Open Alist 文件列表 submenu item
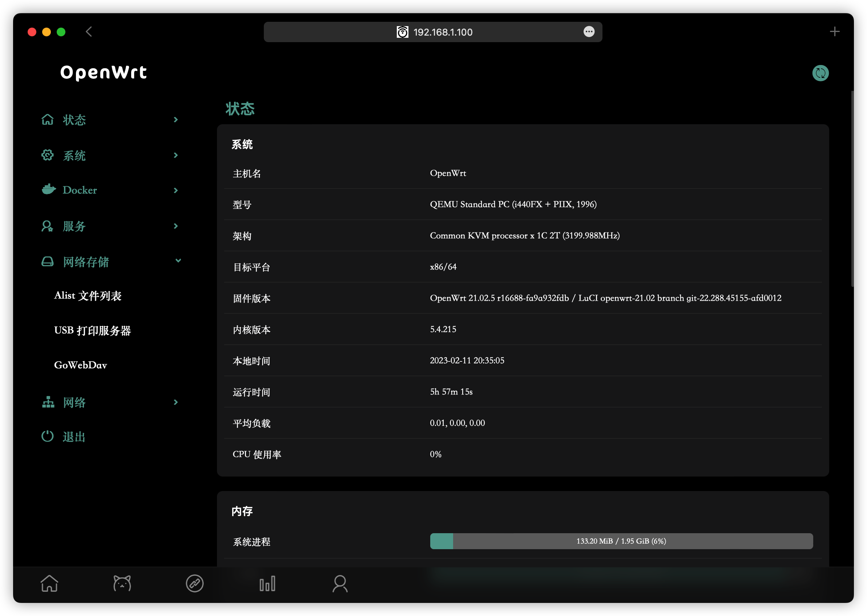Image resolution: width=867 pixels, height=616 pixels. [x=88, y=296]
